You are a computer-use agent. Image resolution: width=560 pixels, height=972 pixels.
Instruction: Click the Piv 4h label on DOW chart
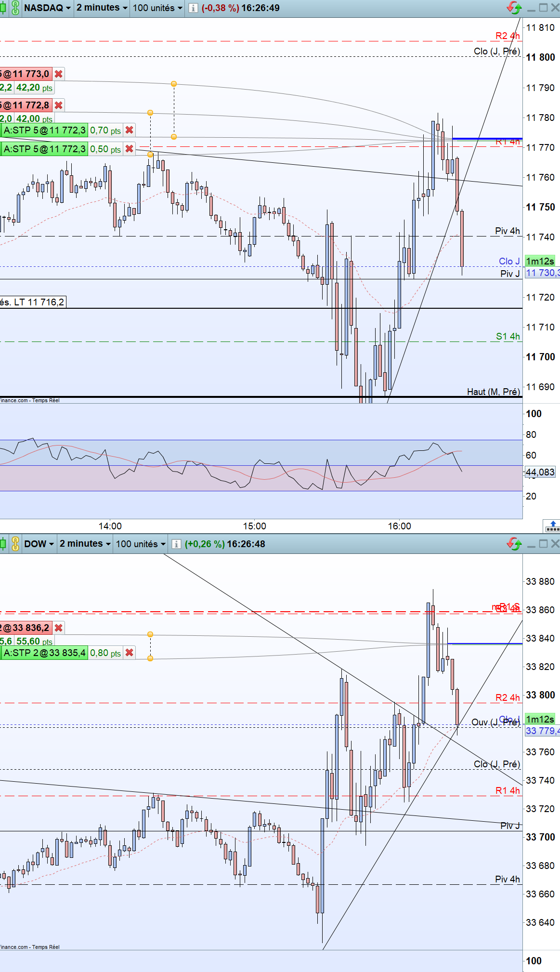(x=508, y=879)
